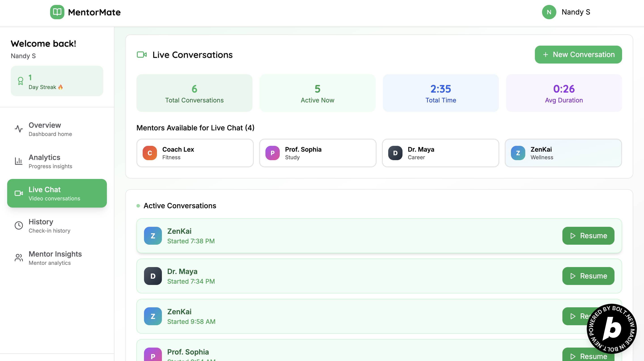Viewport: 644px width, 361px height.
Task: Click the Bolt.new powered-by badge
Action: click(x=612, y=329)
